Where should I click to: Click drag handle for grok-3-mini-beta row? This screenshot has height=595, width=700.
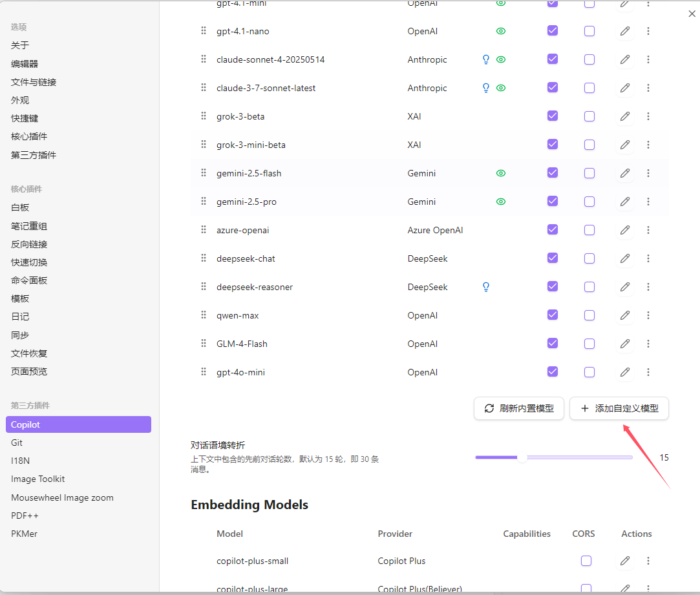(x=204, y=145)
